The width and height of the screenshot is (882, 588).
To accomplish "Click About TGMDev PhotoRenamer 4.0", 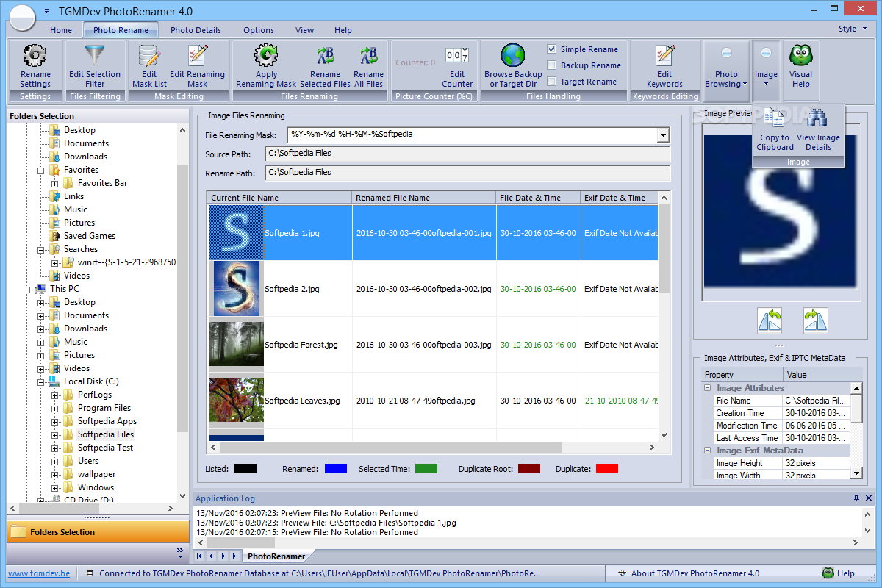I will [695, 573].
